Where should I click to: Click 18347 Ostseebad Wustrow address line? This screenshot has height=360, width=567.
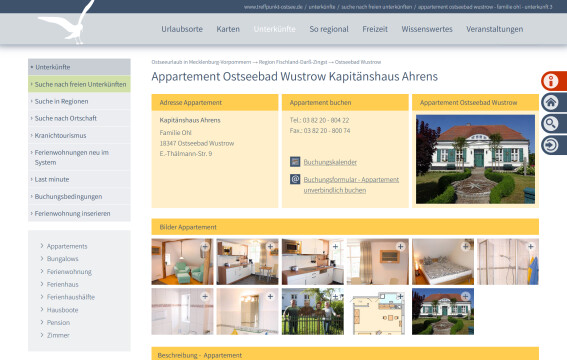[x=197, y=143]
